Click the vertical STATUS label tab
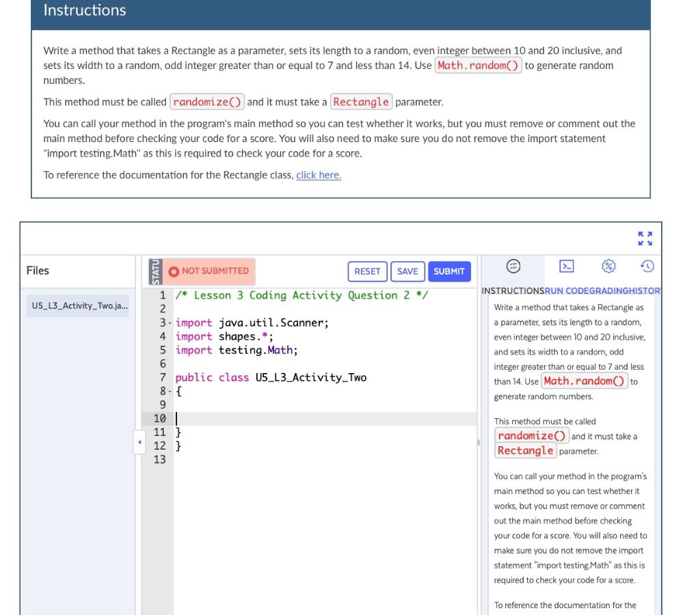Viewport: 700px width, 615px height. point(156,271)
